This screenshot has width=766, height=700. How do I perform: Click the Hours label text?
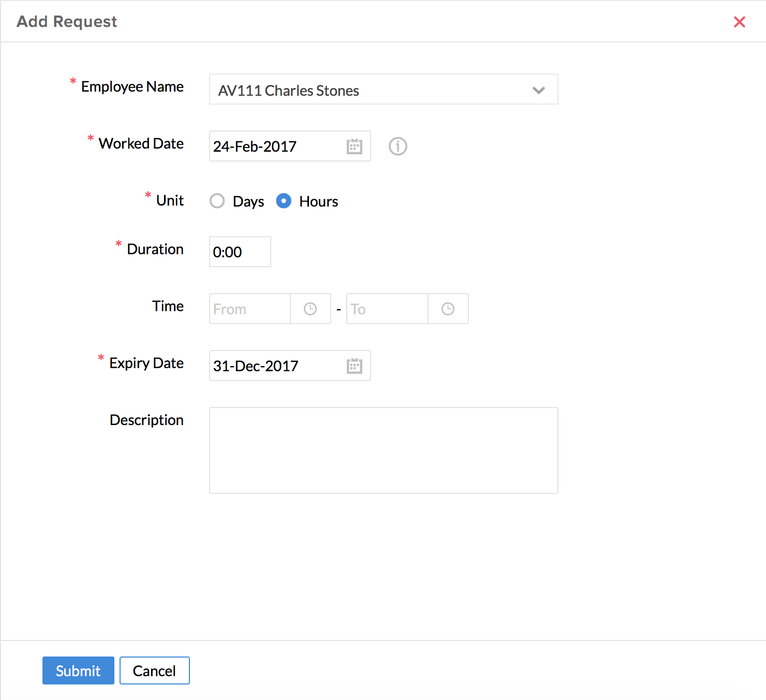coord(318,201)
